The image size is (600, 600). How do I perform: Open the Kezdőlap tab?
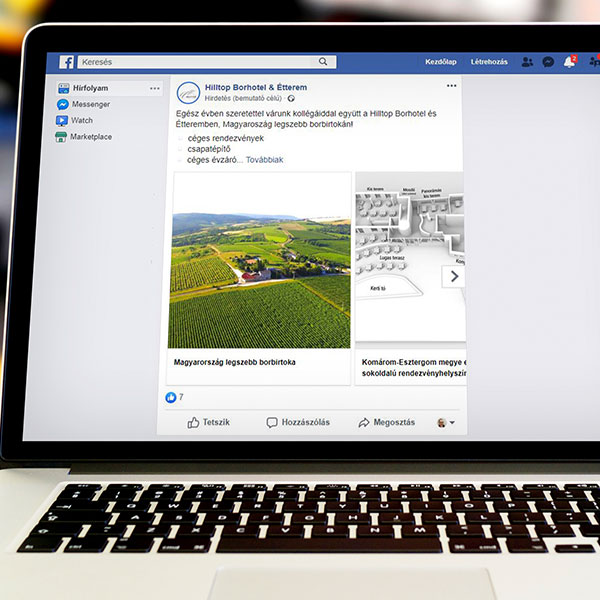pyautogui.click(x=441, y=62)
